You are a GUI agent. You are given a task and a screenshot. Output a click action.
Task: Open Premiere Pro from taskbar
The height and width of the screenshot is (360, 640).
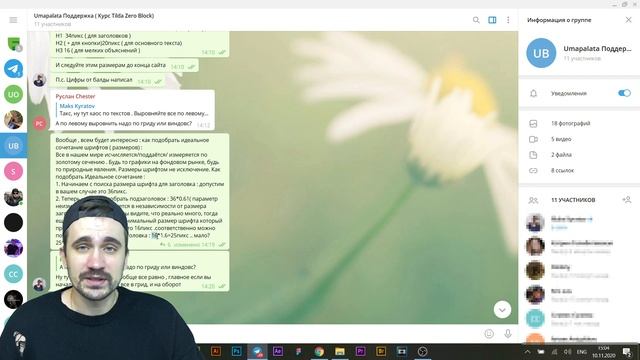(x=360, y=351)
